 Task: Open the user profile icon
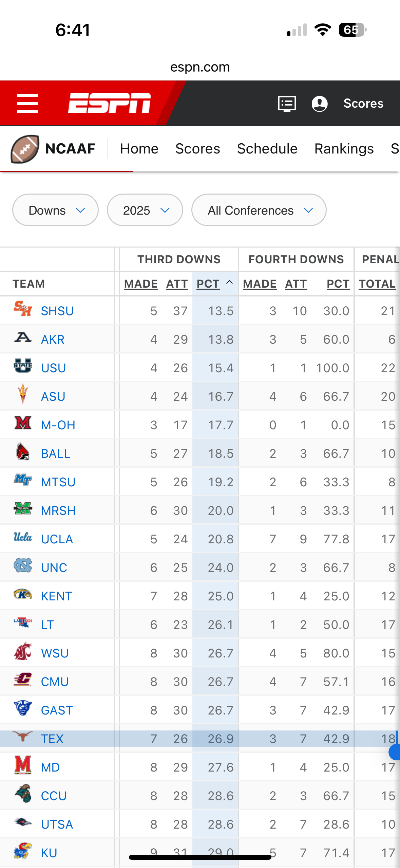click(320, 104)
